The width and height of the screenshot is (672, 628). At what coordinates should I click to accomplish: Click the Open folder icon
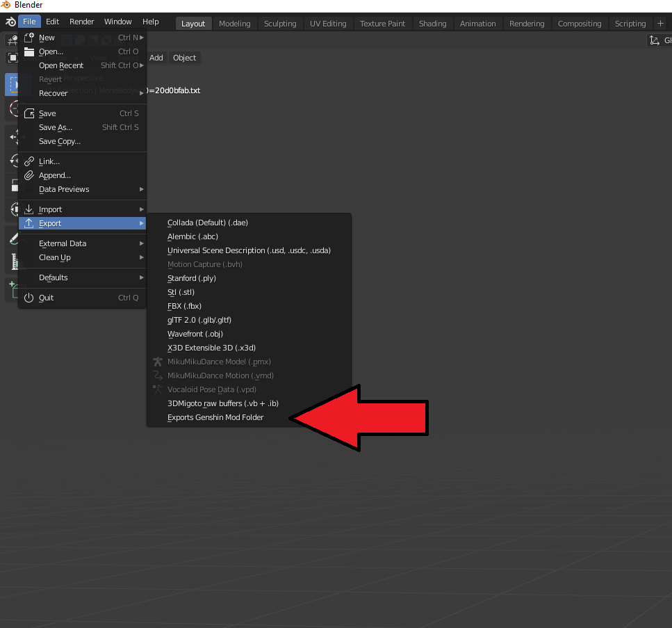click(x=28, y=51)
